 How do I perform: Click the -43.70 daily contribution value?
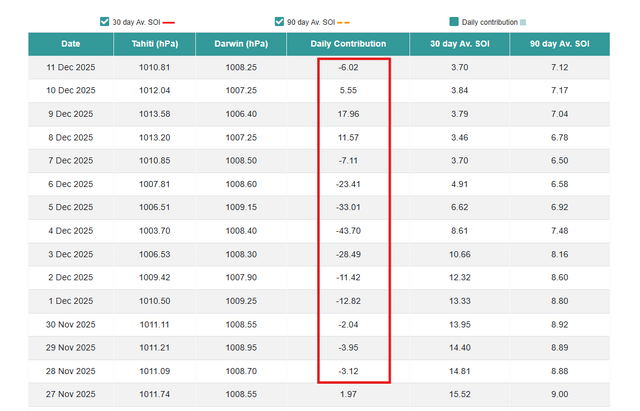[348, 231]
